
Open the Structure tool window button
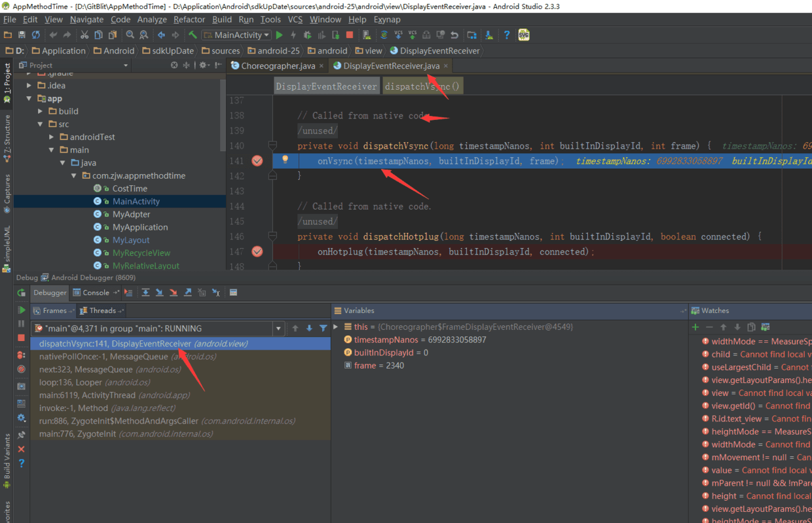click(7, 138)
